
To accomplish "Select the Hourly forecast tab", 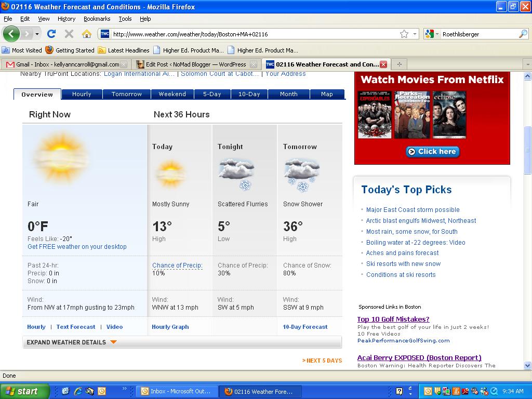I will coord(82,94).
